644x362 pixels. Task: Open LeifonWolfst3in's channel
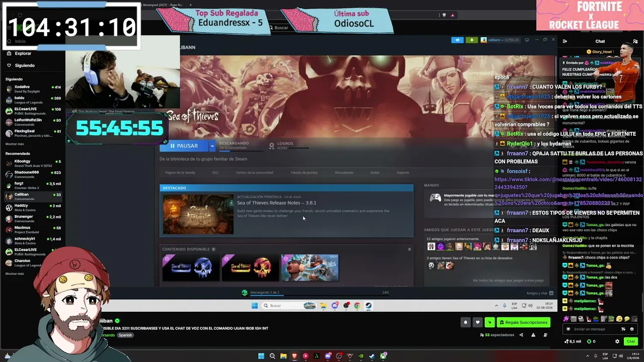33,122
